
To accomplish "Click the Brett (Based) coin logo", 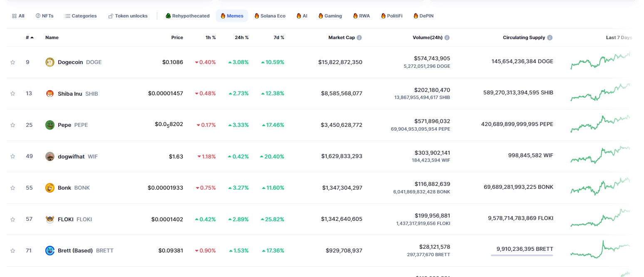I will 50,250.
